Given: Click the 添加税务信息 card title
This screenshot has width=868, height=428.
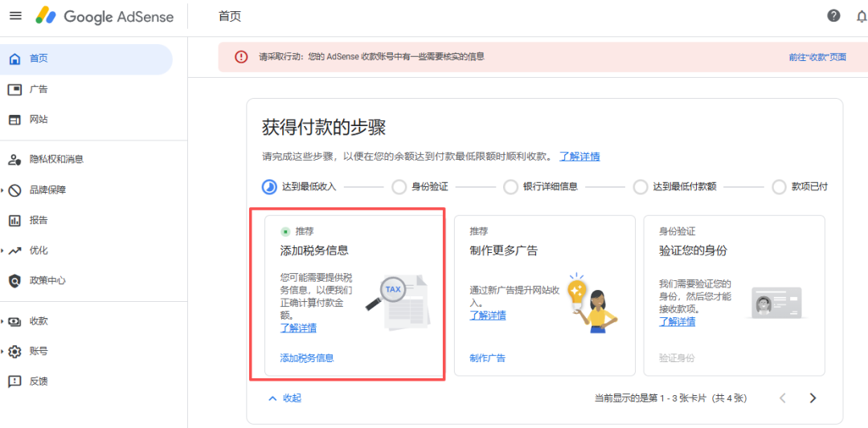Looking at the screenshot, I should (x=314, y=251).
